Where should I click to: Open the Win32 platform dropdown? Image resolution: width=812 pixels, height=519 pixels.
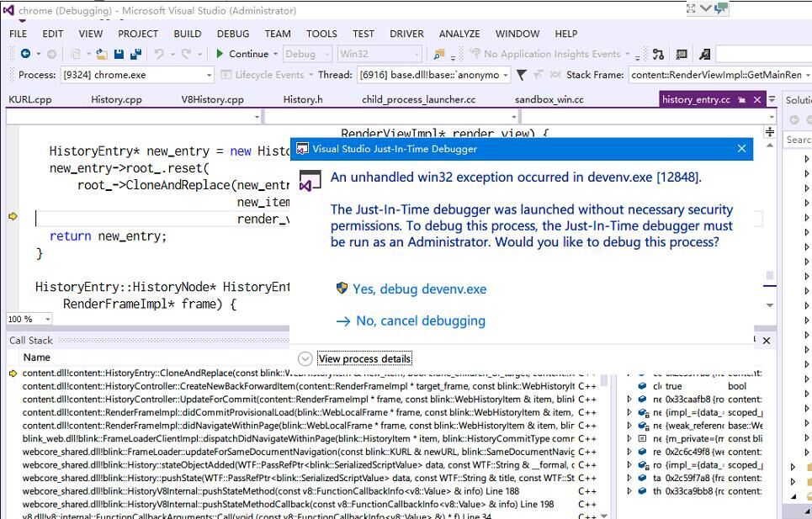[x=417, y=54]
